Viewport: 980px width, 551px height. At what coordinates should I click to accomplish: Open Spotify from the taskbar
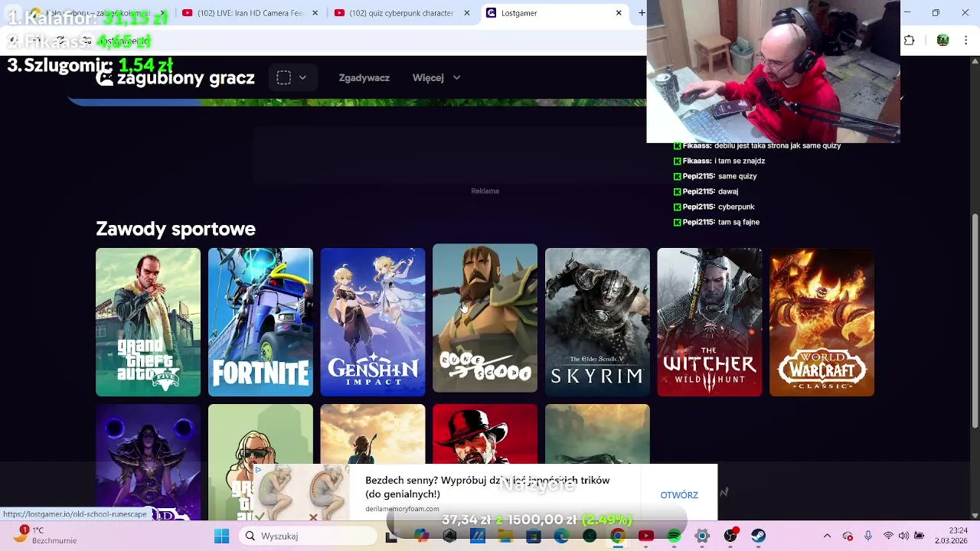674,536
